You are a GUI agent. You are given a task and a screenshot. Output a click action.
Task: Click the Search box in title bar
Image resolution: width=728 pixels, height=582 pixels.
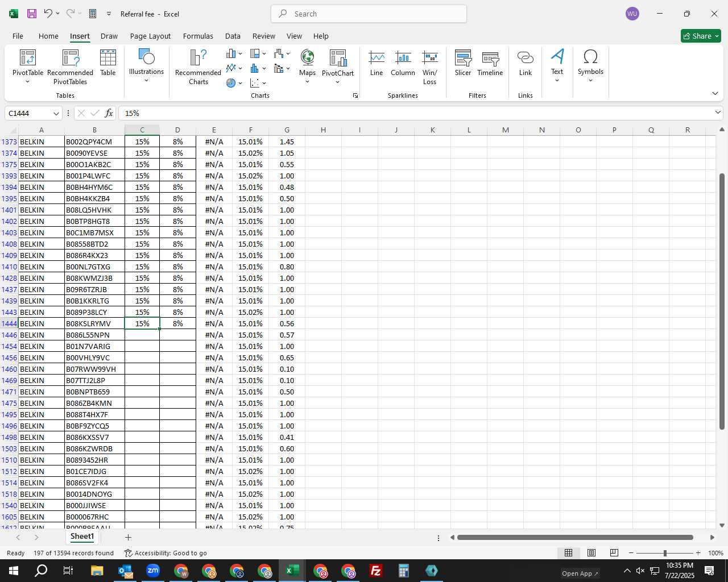click(369, 14)
